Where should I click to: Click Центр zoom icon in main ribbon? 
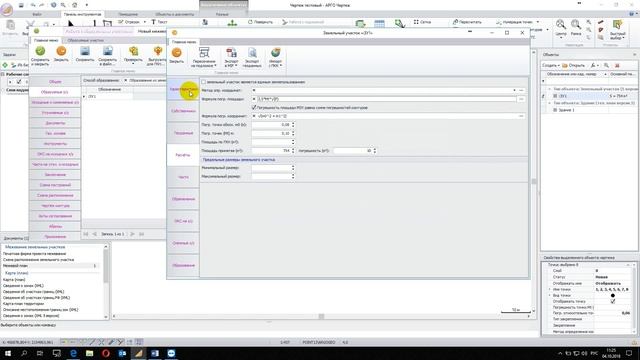[x=561, y=24]
